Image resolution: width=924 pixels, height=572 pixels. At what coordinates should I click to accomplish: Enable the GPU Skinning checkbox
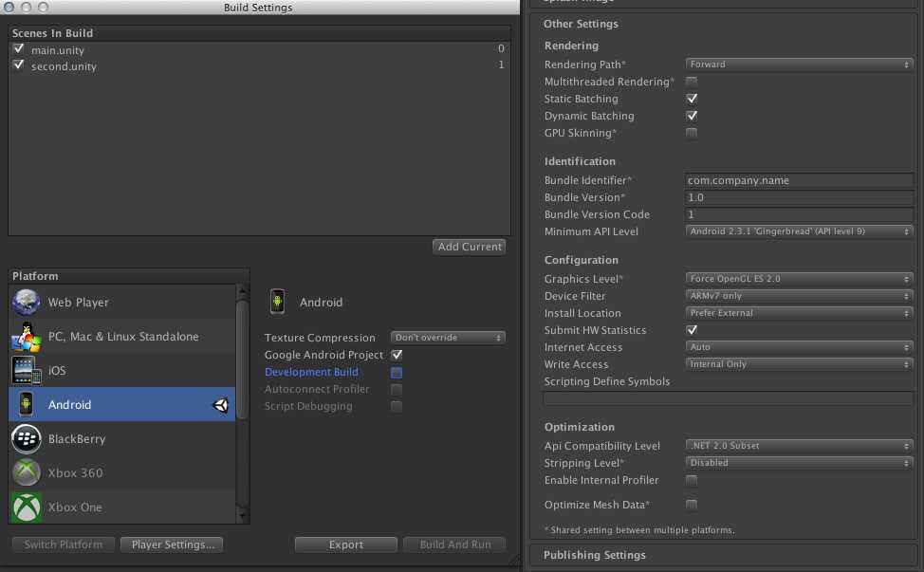(x=692, y=133)
